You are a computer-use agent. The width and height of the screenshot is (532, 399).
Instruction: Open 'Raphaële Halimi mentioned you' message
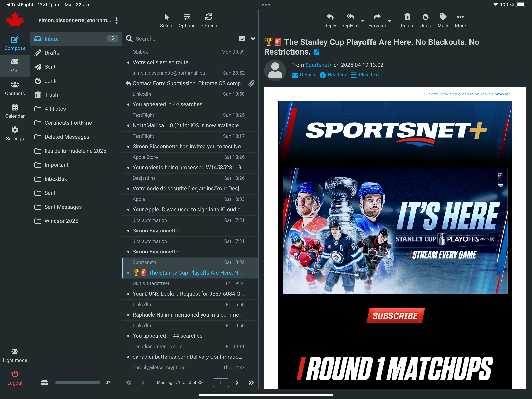pos(190,310)
